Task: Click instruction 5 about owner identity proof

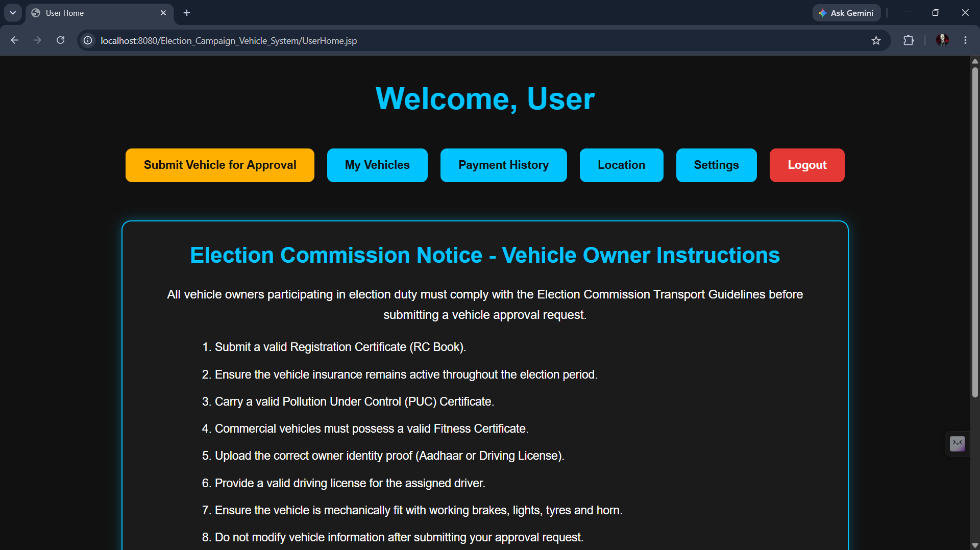Action: click(x=383, y=456)
